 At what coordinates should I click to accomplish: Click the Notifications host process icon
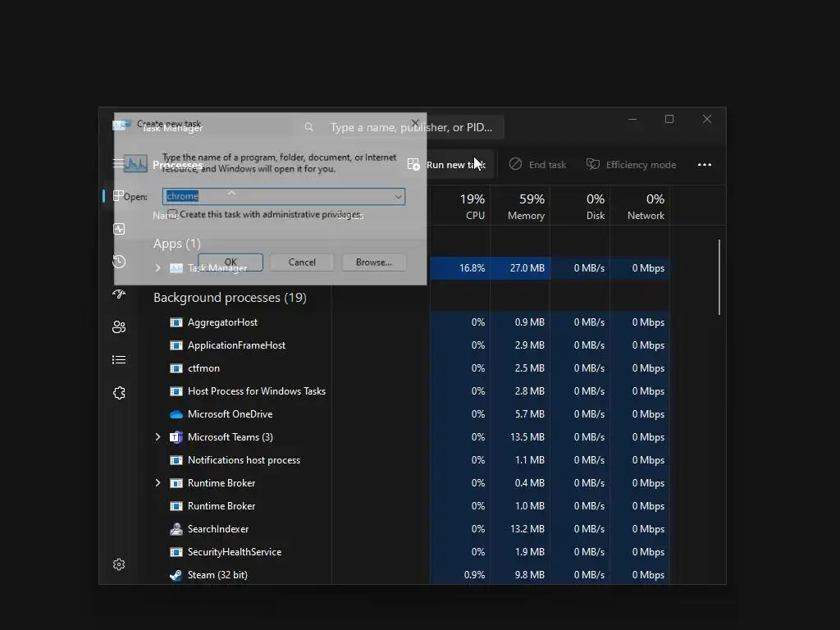[176, 460]
